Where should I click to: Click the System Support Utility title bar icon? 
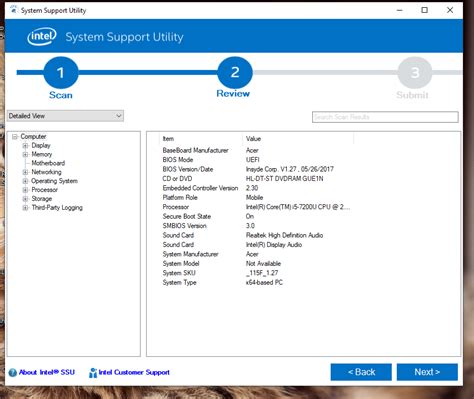(x=13, y=10)
